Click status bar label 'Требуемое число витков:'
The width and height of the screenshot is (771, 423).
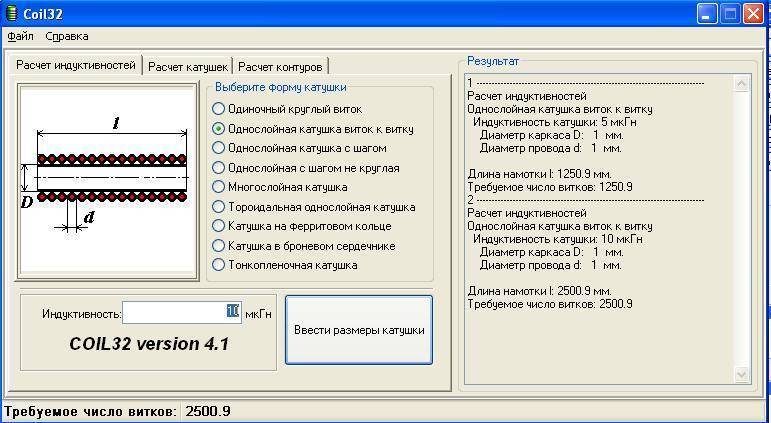[90, 411]
